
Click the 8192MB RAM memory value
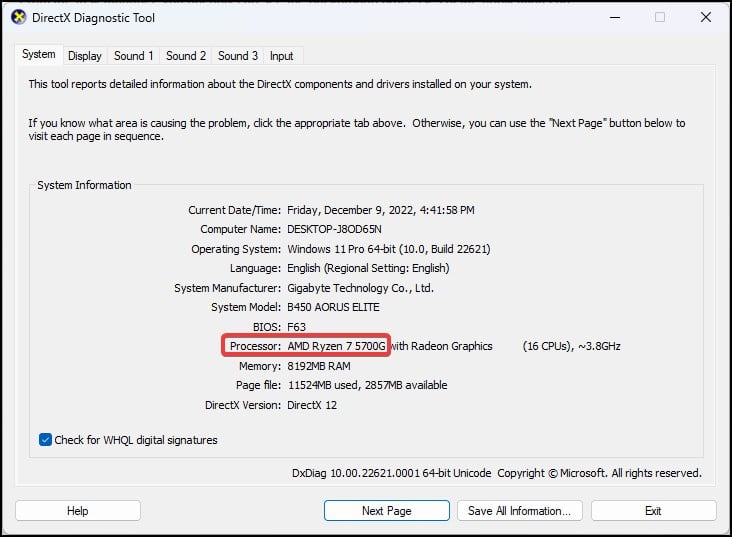(319, 366)
